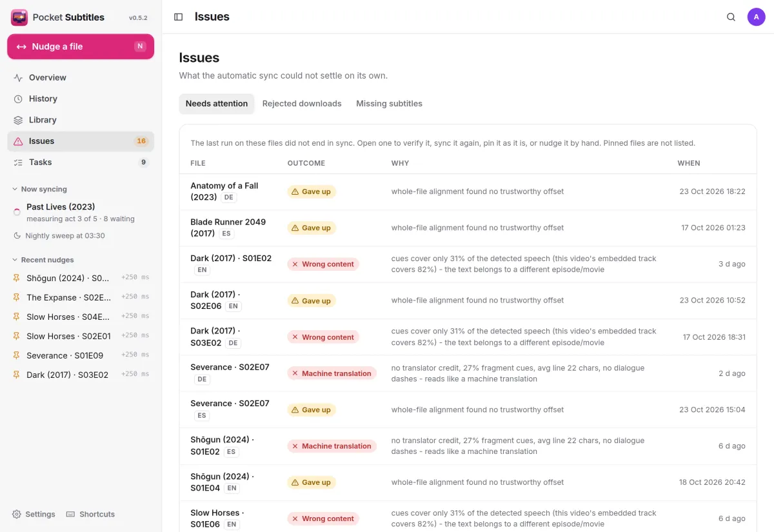
Task: Switch to Rejected downloads tab
Action: [302, 104]
